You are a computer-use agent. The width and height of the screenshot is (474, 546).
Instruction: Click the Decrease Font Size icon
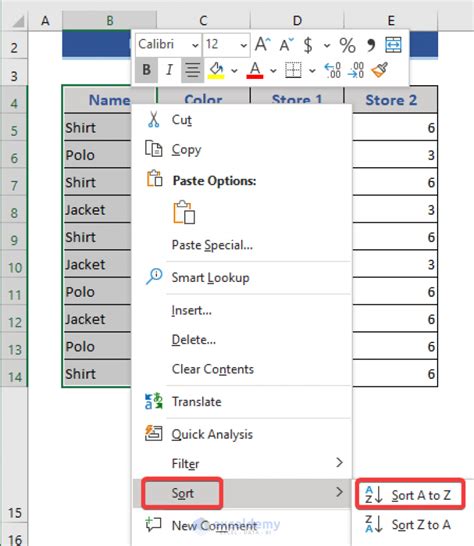click(287, 45)
